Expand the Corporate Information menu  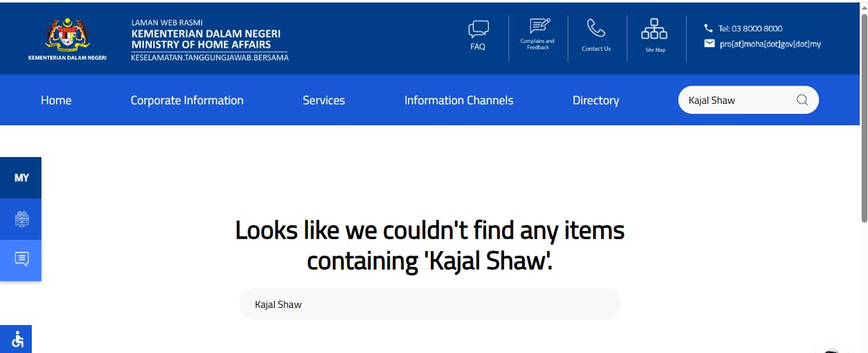[x=186, y=100]
